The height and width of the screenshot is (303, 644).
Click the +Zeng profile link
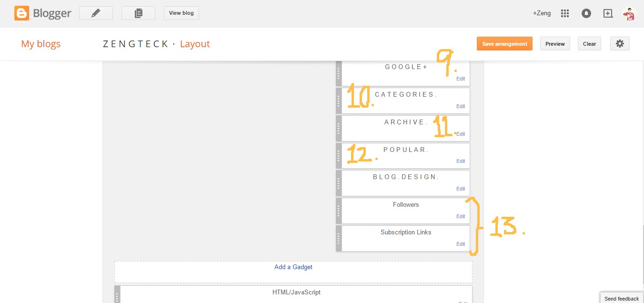pos(542,13)
